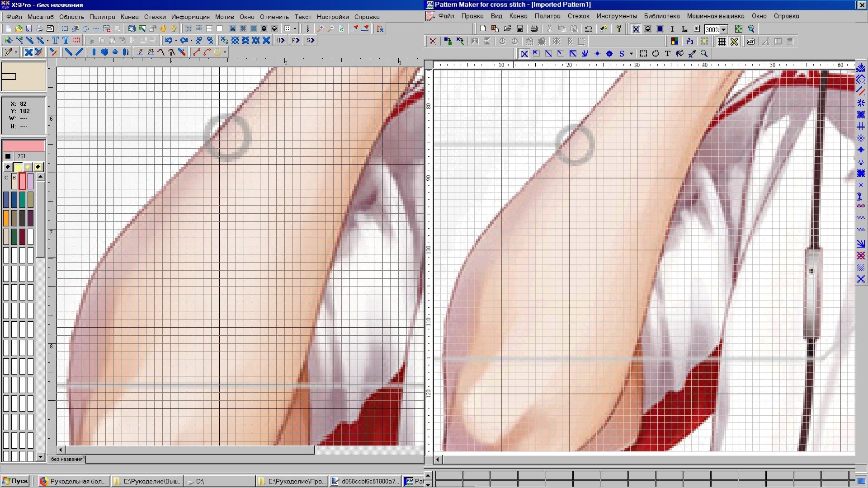The width and height of the screenshot is (868, 488).
Task: Select the yellow circle shape tool in XSPro
Action: pos(217,52)
